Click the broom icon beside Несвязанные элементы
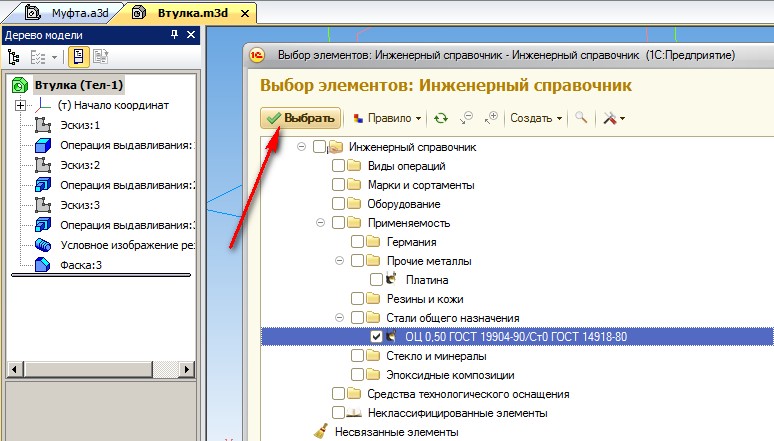This screenshot has height=441, width=774. pos(321,432)
